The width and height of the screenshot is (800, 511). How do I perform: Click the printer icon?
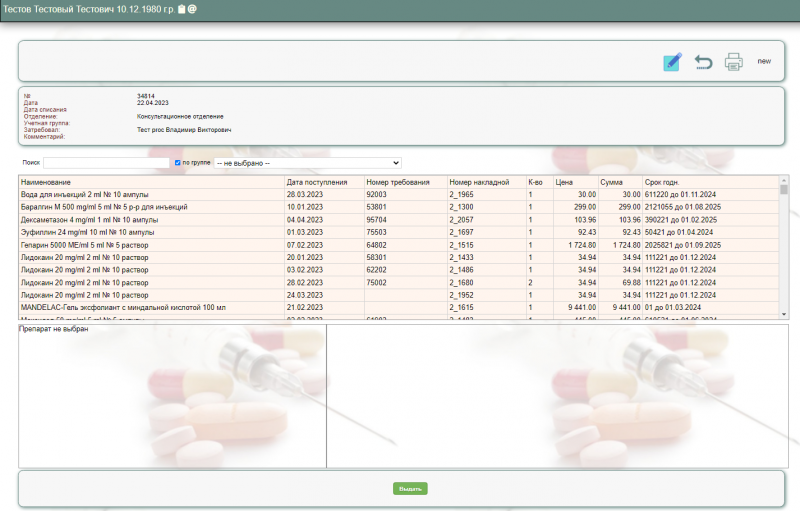click(x=734, y=62)
